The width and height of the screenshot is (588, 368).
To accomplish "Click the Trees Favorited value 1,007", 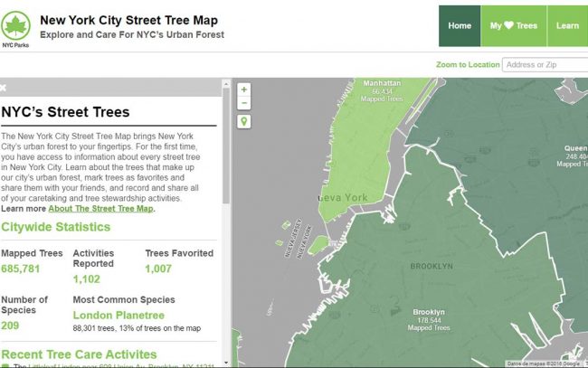I will (158, 269).
